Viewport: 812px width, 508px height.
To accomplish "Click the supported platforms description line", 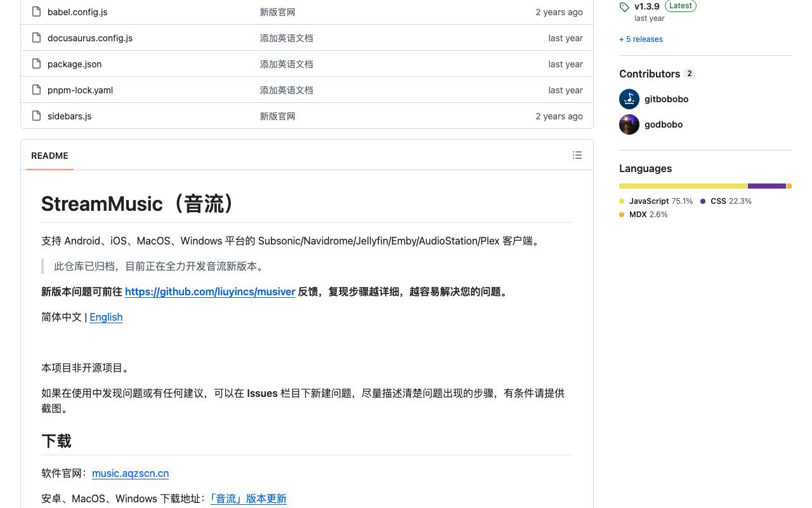I will (x=292, y=241).
